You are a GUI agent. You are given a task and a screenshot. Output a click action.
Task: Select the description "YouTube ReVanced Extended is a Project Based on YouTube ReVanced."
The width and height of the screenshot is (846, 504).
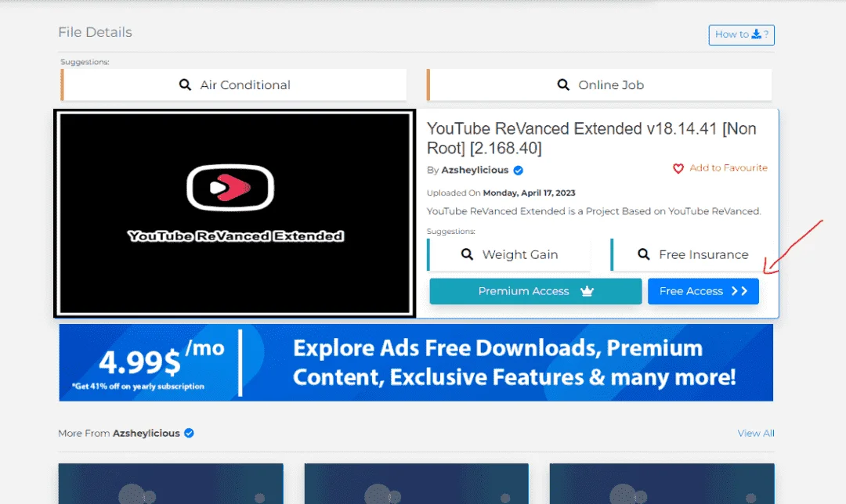pyautogui.click(x=594, y=211)
